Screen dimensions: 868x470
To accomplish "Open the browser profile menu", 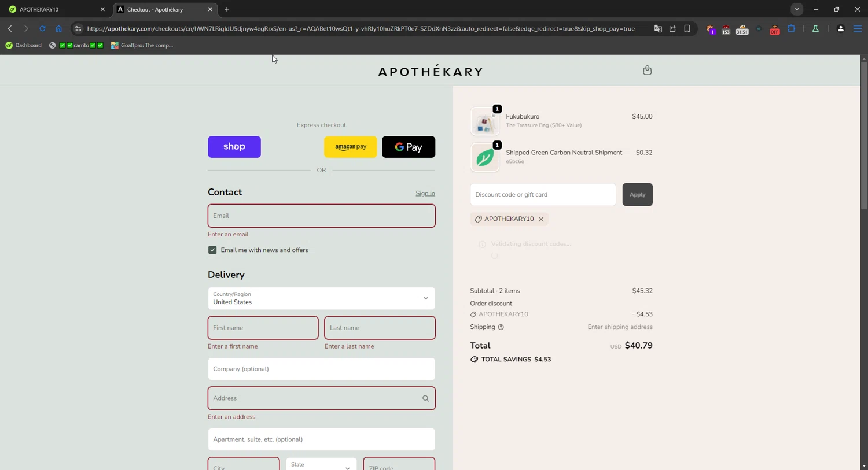I will [x=841, y=28].
